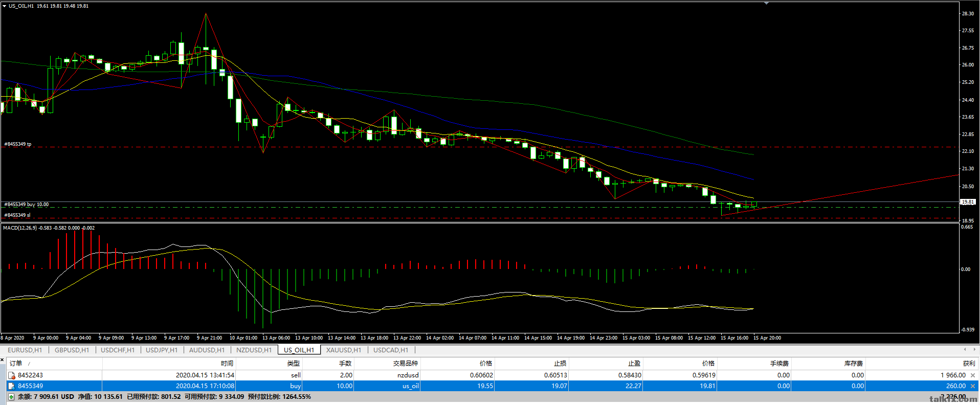Click the profit value 260.00
The image size is (980, 405).
click(956, 386)
